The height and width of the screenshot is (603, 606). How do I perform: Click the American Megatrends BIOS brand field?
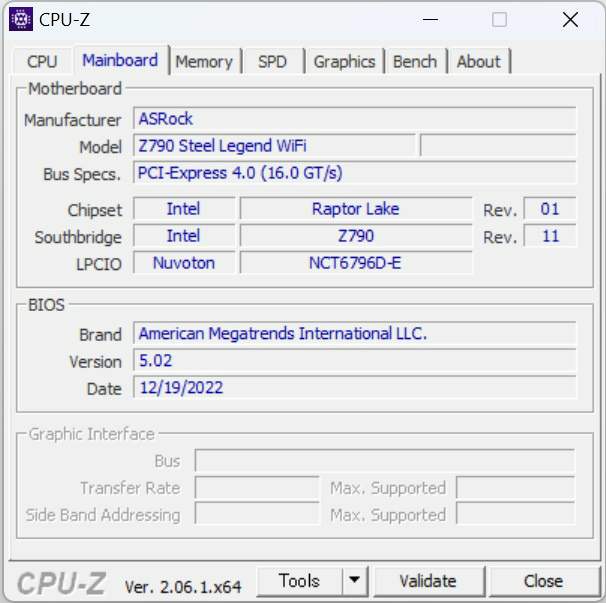(x=355, y=333)
